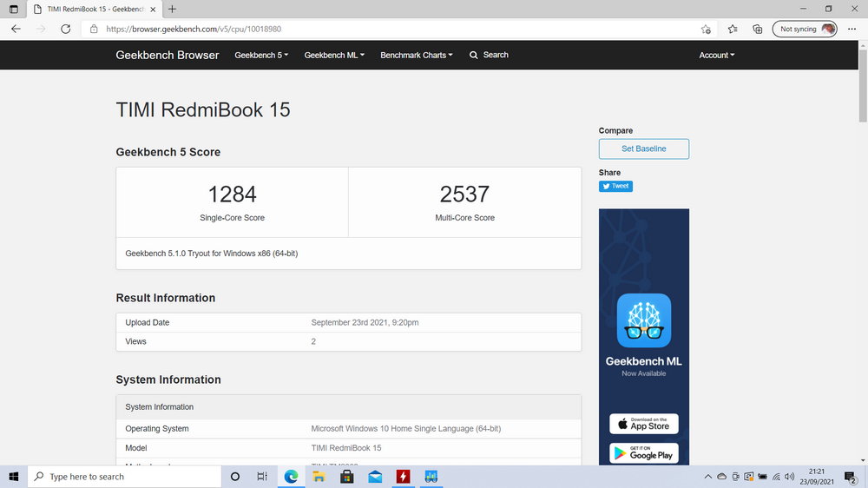Expand the Geekbench ML dropdown menu
The image size is (868, 488).
tap(334, 55)
